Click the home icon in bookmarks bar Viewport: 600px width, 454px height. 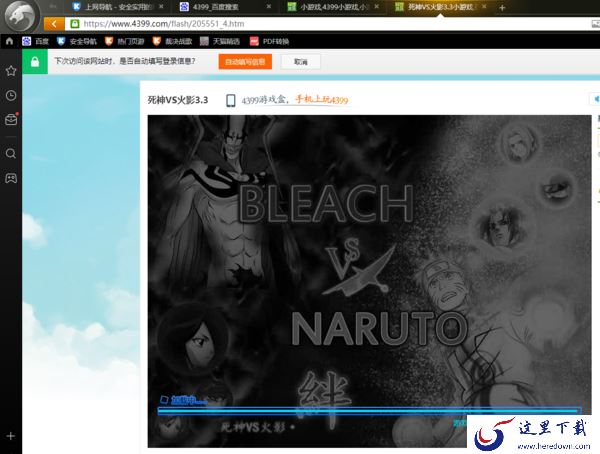[x=10, y=41]
